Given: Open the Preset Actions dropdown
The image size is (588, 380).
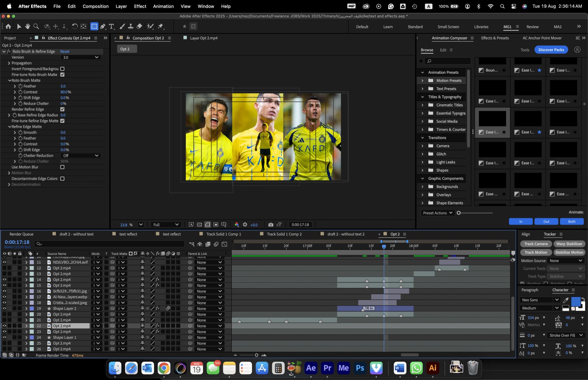Looking at the screenshot, I should tap(437, 213).
